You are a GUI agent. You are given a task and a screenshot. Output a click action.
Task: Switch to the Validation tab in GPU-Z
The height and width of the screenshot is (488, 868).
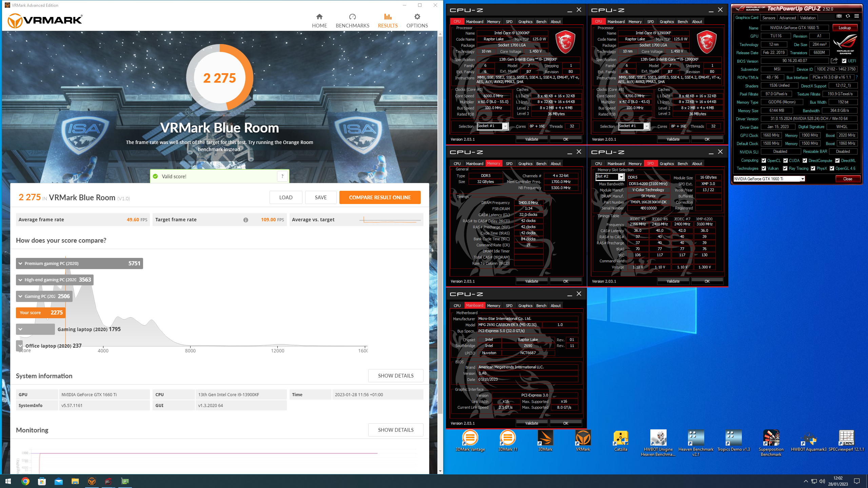pos(808,18)
